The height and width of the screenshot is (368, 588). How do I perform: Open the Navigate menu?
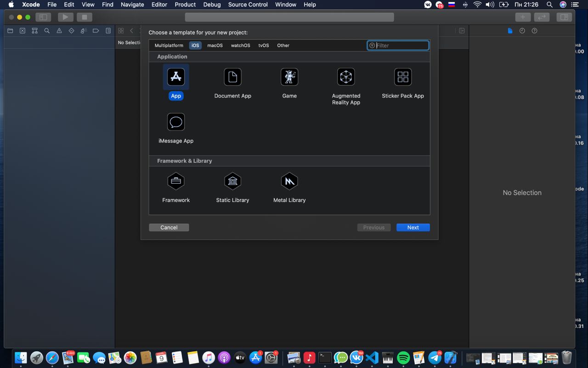[x=132, y=5]
